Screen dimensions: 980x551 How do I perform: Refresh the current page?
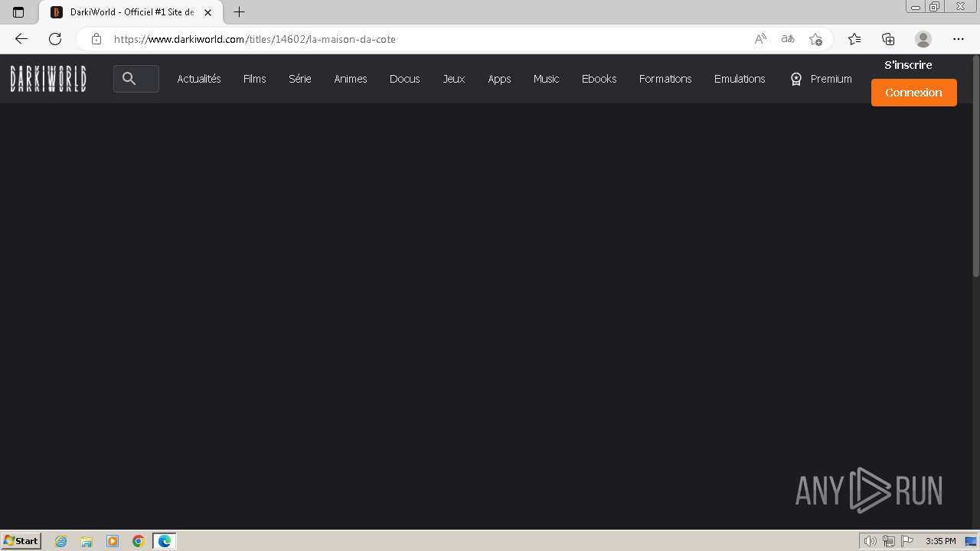coord(55,39)
